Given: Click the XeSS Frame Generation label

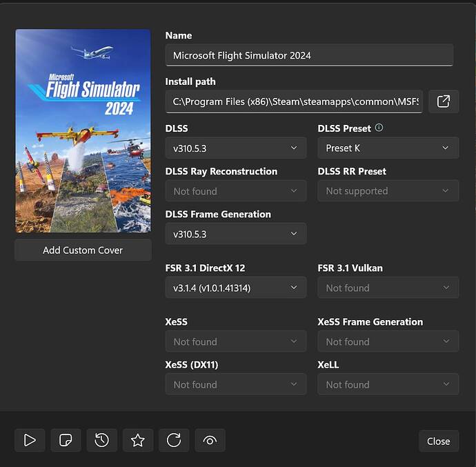Looking at the screenshot, I should pyautogui.click(x=370, y=322).
